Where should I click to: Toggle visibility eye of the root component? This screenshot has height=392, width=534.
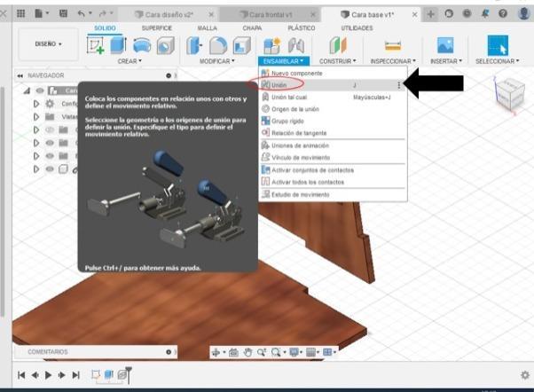(x=40, y=90)
